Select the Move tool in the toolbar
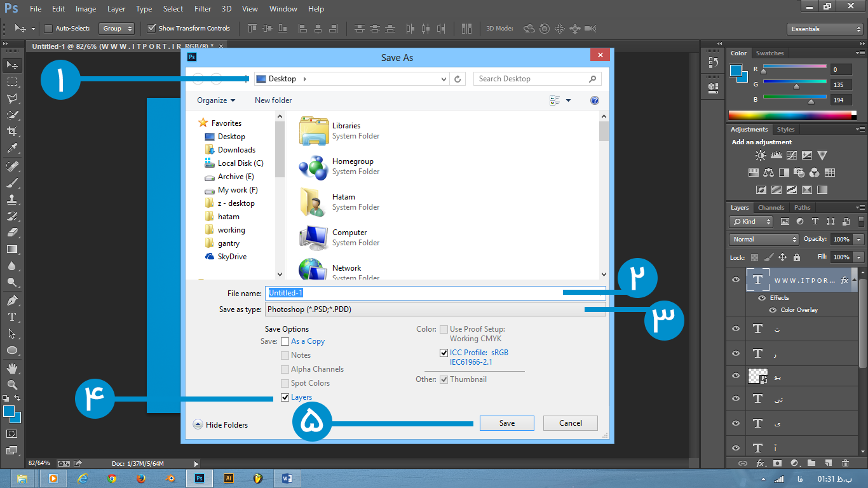The width and height of the screenshot is (868, 488). pos(12,65)
